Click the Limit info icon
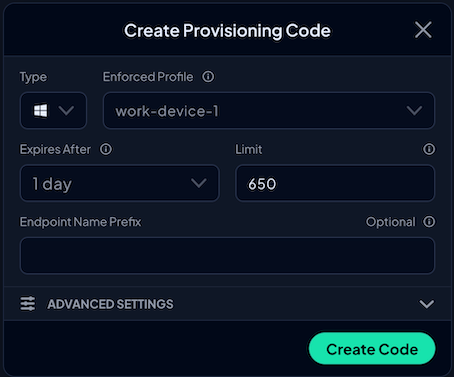 pos(429,149)
